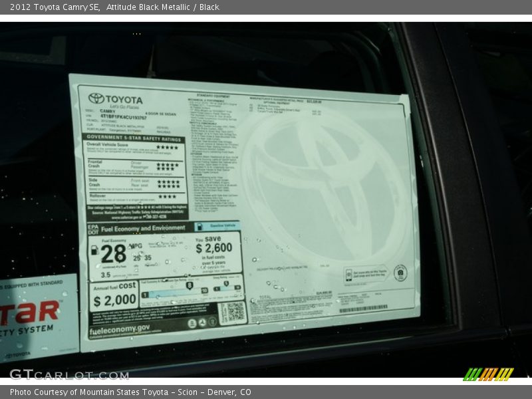Click the large Toyota emblem image on the sticker
This screenshot has width=532, height=399.
click(325, 190)
